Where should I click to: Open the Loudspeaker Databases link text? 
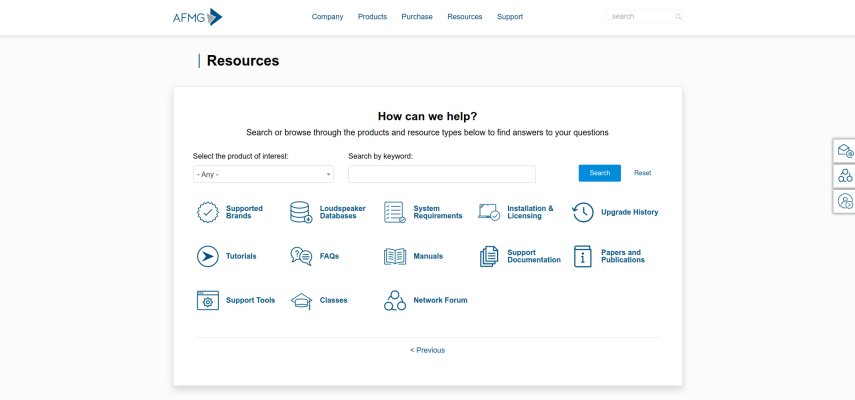coord(342,212)
